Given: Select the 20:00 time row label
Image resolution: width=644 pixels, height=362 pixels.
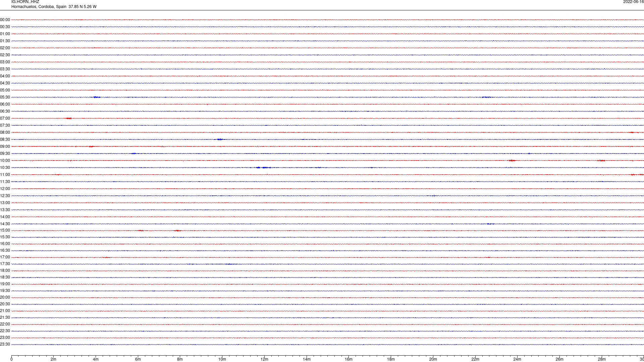Looking at the screenshot, I should [x=5, y=297].
